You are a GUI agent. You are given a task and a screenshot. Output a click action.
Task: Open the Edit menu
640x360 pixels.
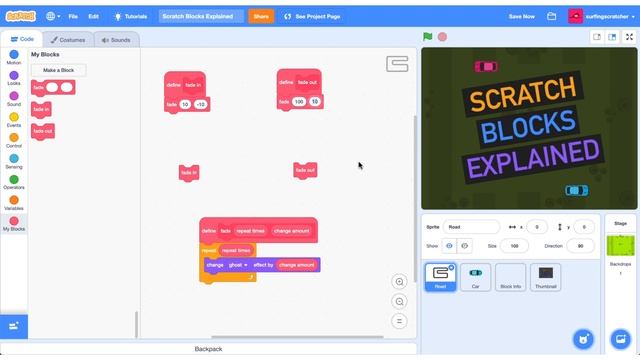pyautogui.click(x=93, y=16)
